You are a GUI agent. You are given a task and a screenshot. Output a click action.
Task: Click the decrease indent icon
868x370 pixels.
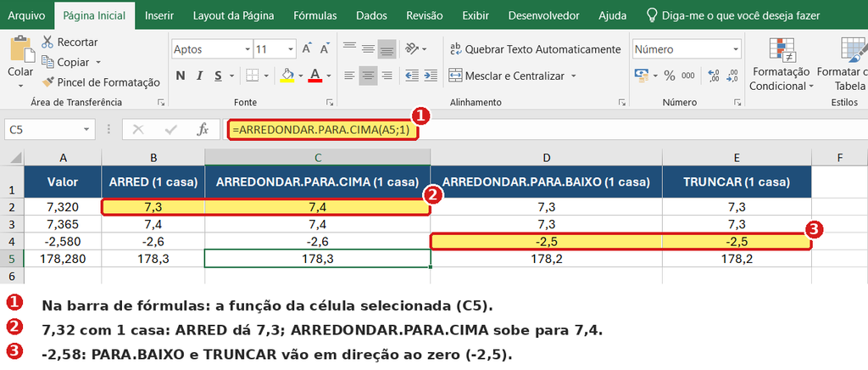tap(411, 76)
